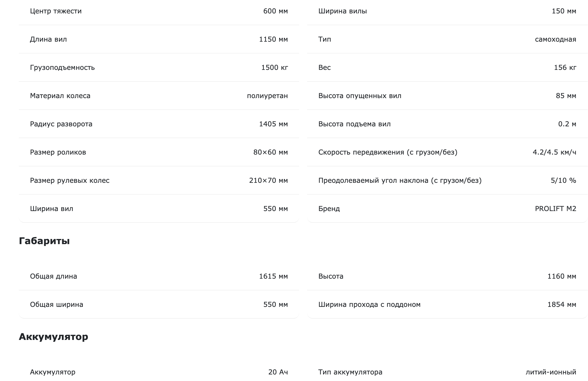Click the самоходная type value
The width and height of the screenshot is (588, 381).
[x=555, y=39]
